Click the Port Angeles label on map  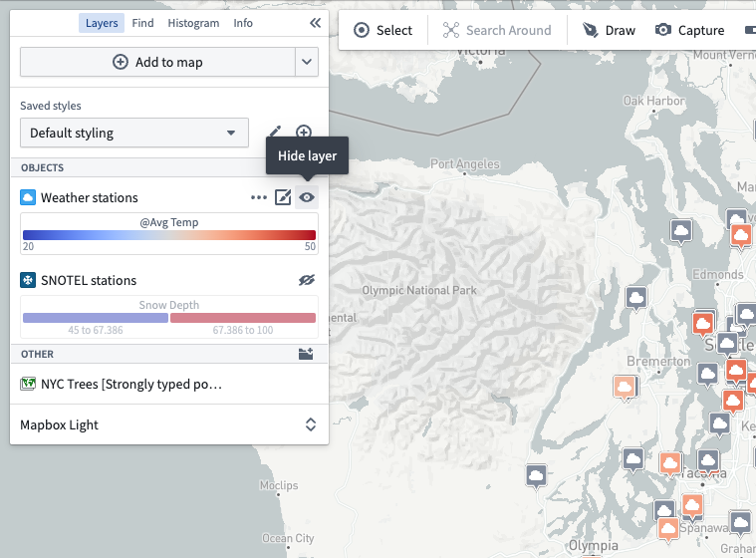point(465,164)
